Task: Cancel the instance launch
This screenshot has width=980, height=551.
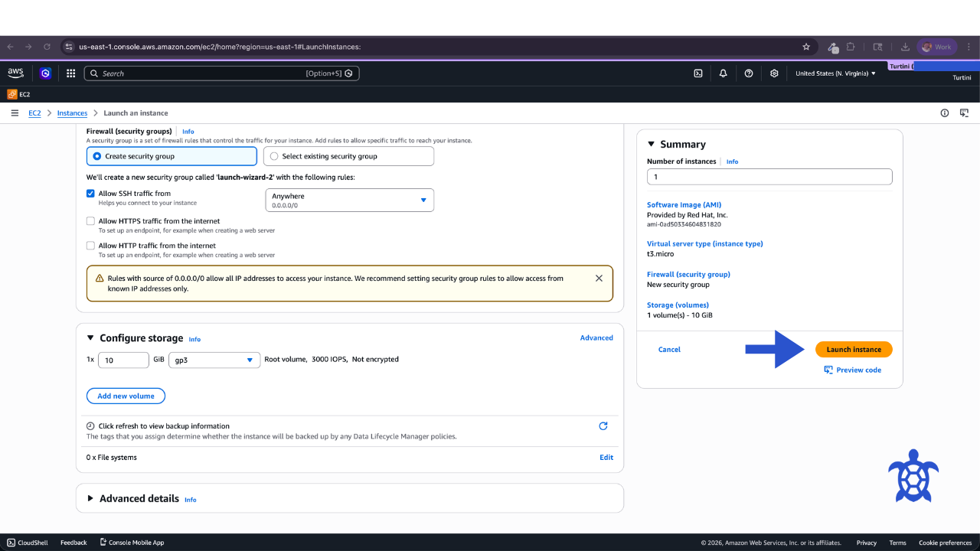Action: tap(669, 350)
